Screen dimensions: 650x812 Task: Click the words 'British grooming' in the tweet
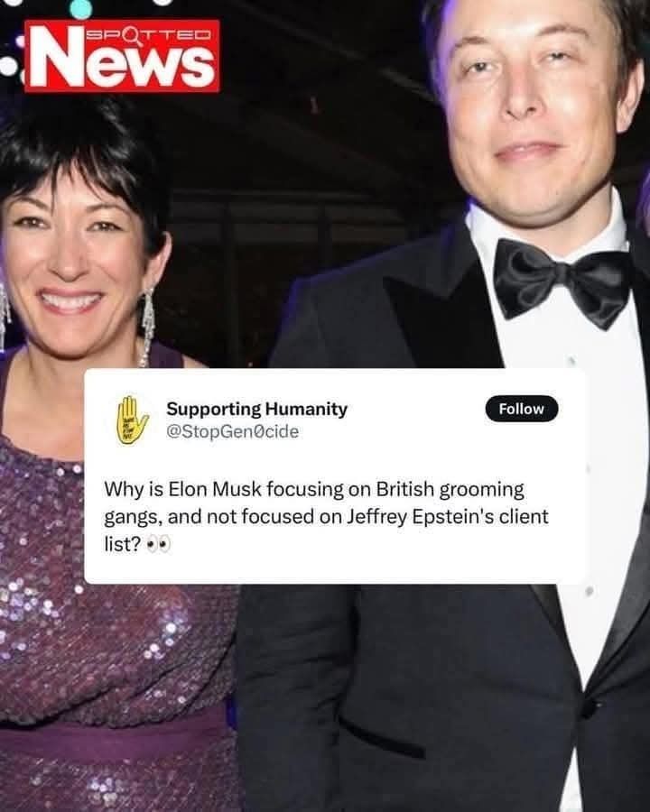[450, 490]
